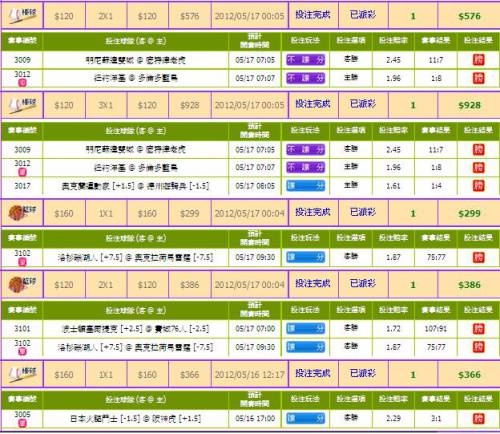Image resolution: width=500 pixels, height=434 pixels.
Task: Click the pink badge under game 3005
Action: 22,423
